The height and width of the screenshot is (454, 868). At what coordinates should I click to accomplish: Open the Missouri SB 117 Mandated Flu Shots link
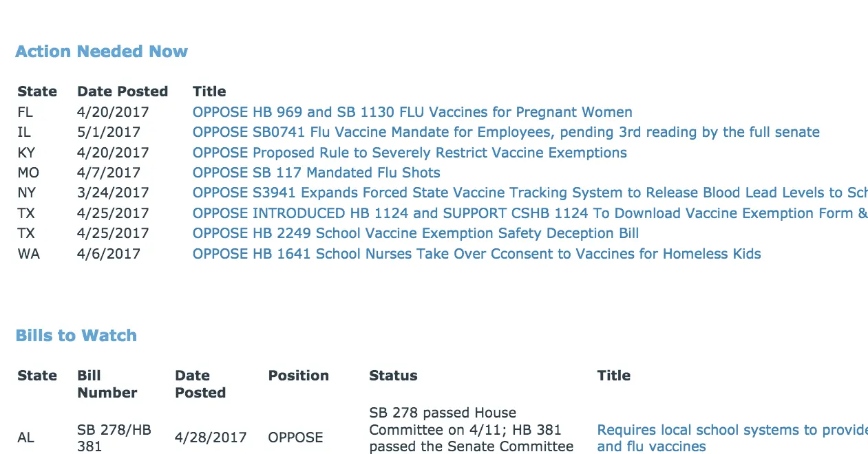point(316,173)
